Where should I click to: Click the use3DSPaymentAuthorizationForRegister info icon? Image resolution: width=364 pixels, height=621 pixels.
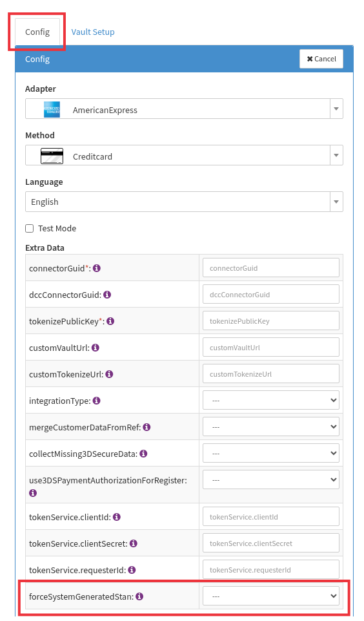[x=33, y=493]
